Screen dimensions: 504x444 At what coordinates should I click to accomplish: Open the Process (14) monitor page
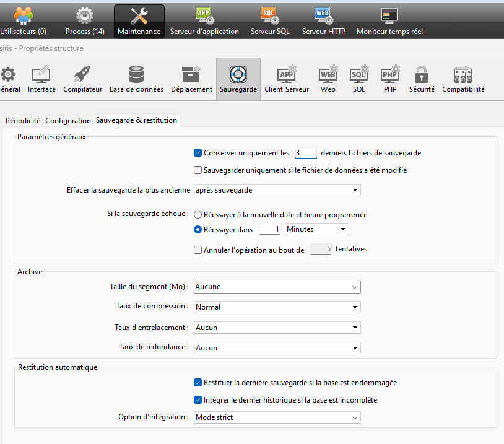[85, 21]
